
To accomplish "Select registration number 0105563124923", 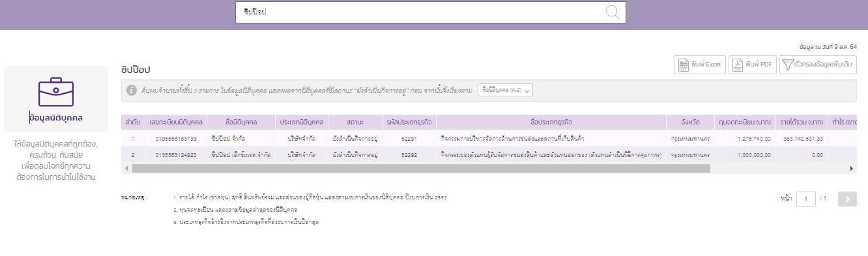I will pyautogui.click(x=176, y=155).
